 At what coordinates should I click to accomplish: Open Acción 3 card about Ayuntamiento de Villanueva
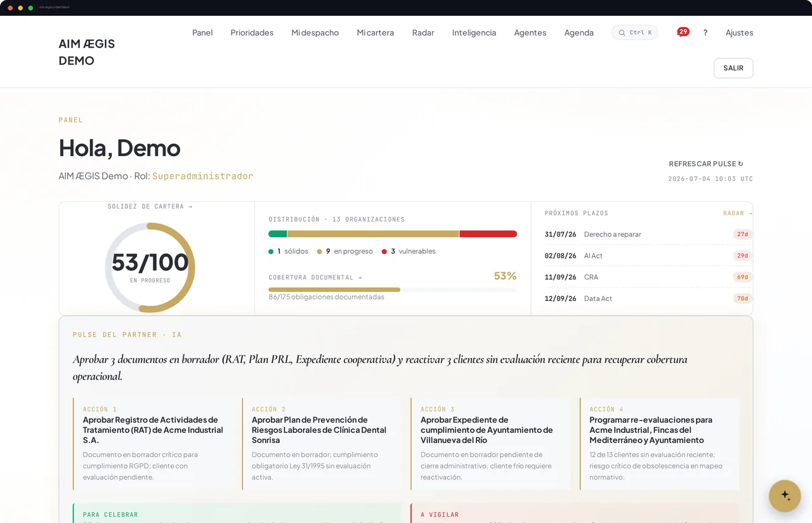click(491, 444)
